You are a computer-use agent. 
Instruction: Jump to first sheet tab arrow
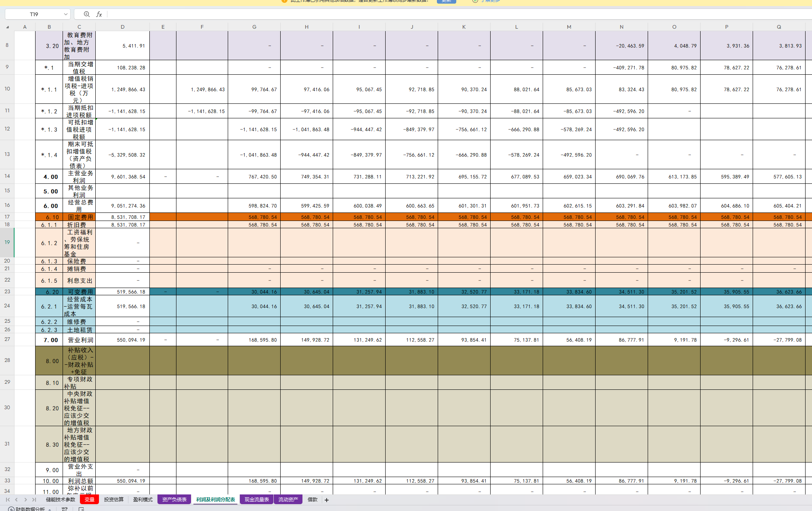pos(8,500)
